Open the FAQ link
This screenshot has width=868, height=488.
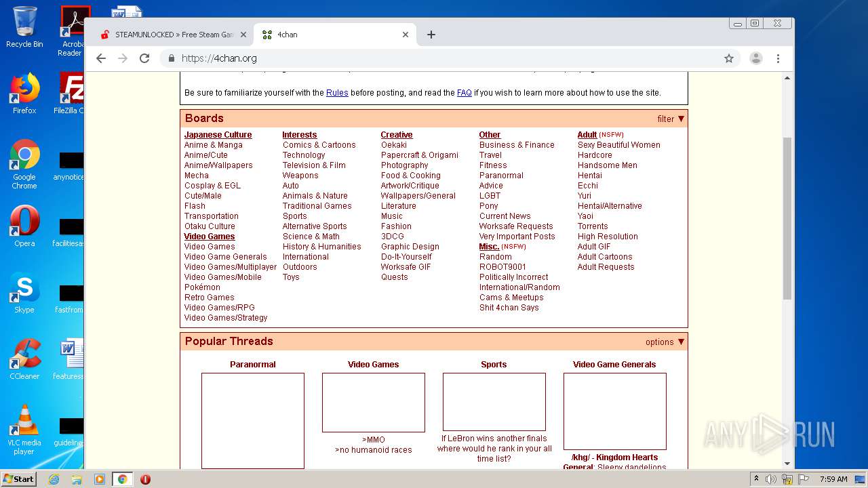pos(465,93)
